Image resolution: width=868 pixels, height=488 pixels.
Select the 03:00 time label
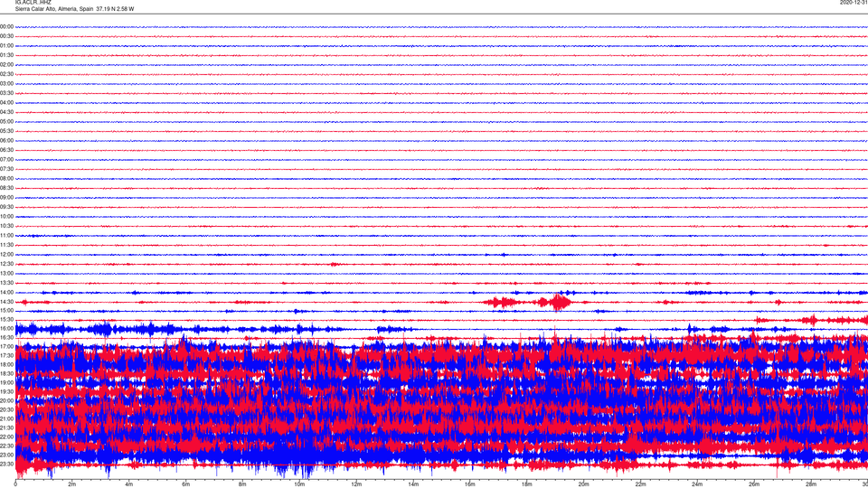pos(6,83)
